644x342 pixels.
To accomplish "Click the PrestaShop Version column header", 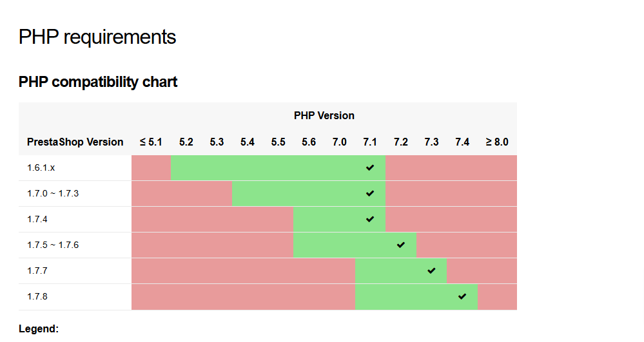I will click(75, 142).
